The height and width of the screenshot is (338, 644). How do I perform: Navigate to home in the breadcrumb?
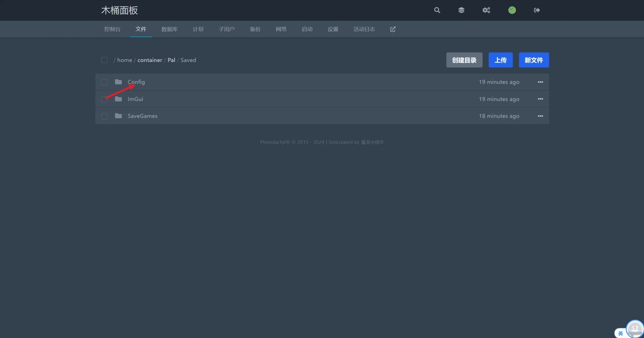pos(124,60)
